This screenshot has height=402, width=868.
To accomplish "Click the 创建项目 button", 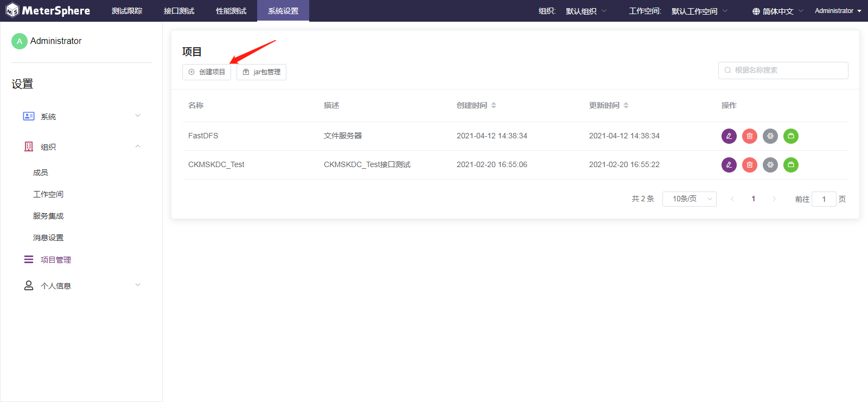I will [207, 72].
